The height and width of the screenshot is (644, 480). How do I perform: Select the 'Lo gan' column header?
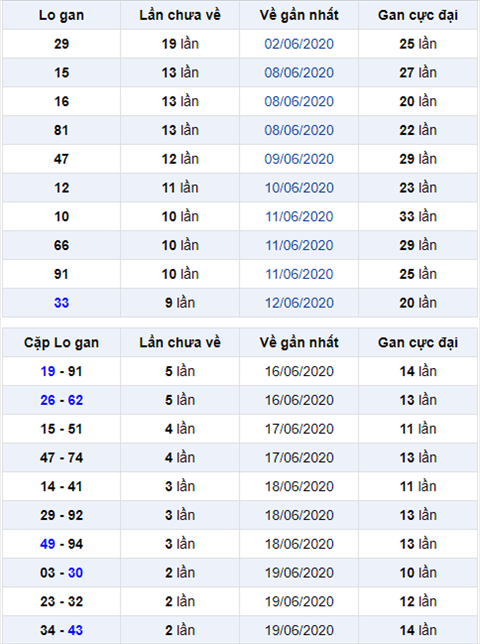click(61, 15)
